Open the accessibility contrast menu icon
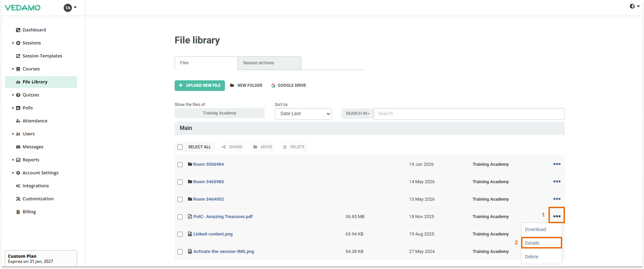 [634, 6]
